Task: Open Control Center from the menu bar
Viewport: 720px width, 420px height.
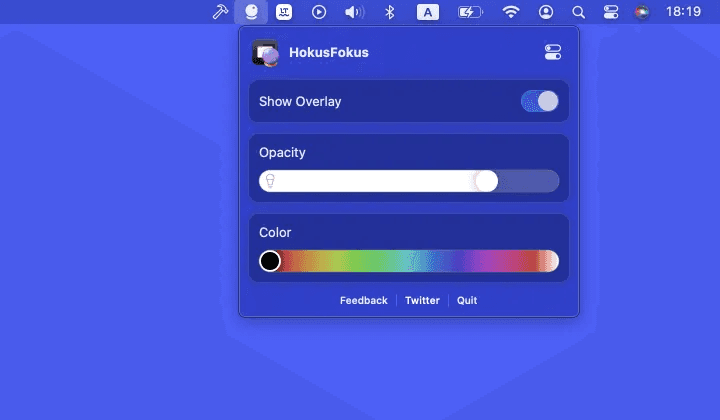Action: coord(611,12)
